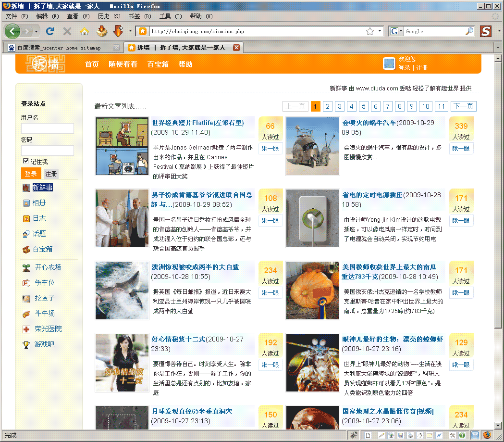Click the floppy disk save icon in status bar
Screen dimensions: 504x442
pos(401,435)
